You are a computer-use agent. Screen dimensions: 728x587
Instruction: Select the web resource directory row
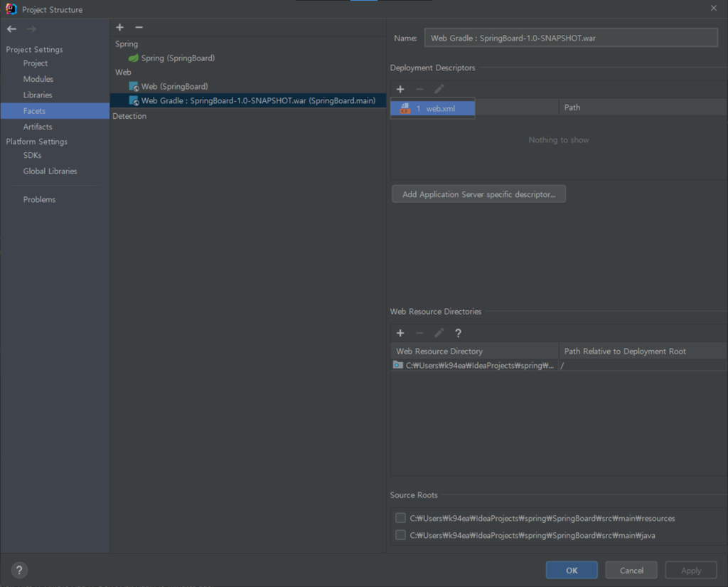point(476,365)
